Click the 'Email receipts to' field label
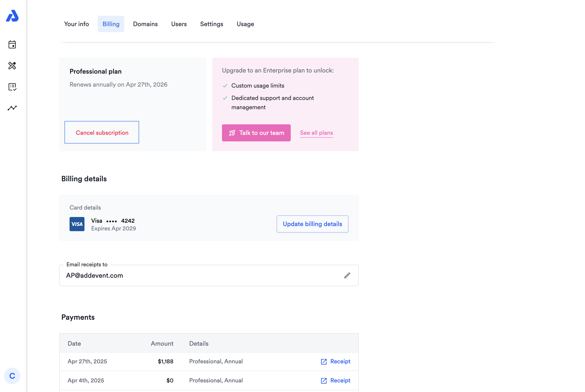585x392 pixels. tap(87, 265)
